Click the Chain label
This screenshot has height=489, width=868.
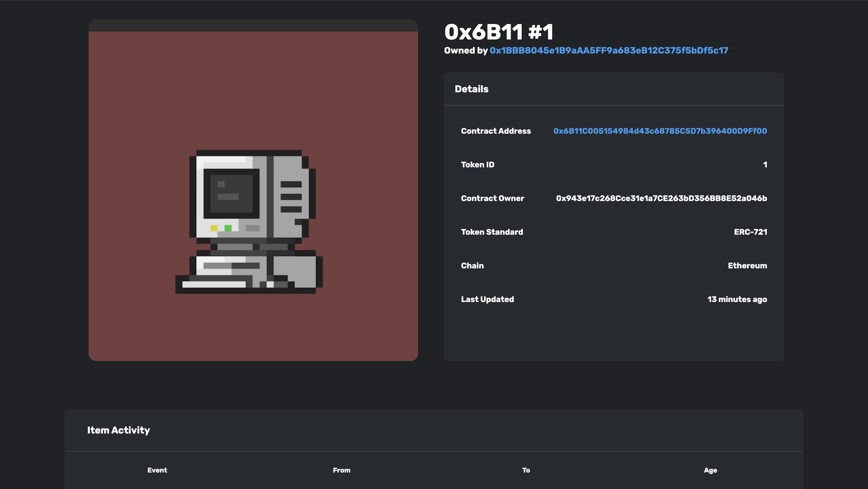pyautogui.click(x=472, y=265)
